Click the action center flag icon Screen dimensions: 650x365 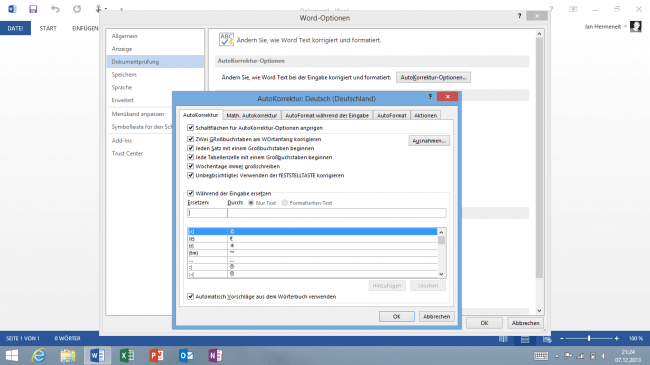click(x=568, y=355)
